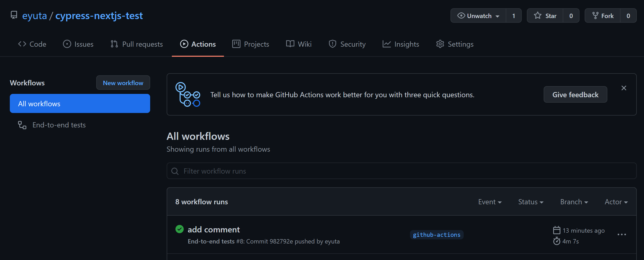
Task: Click the Insights graph icon
Action: 387,44
